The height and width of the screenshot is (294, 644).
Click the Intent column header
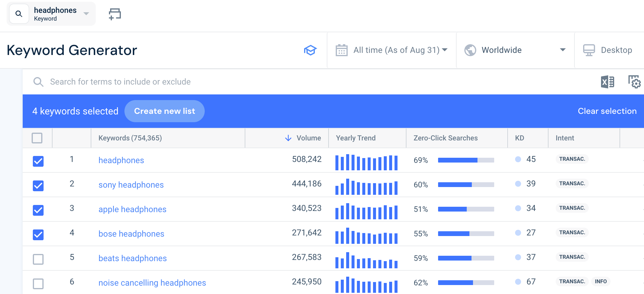point(565,138)
